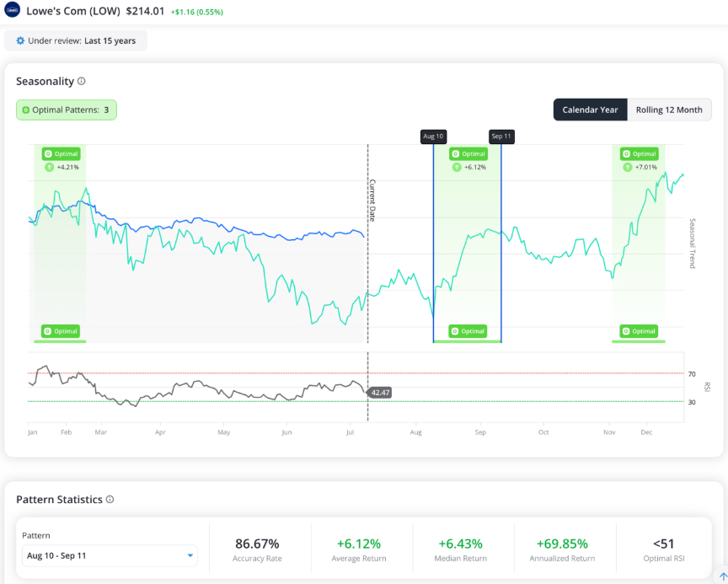This screenshot has width=728, height=584.
Task: Click the Pattern Statistics info icon
Action: (x=110, y=500)
